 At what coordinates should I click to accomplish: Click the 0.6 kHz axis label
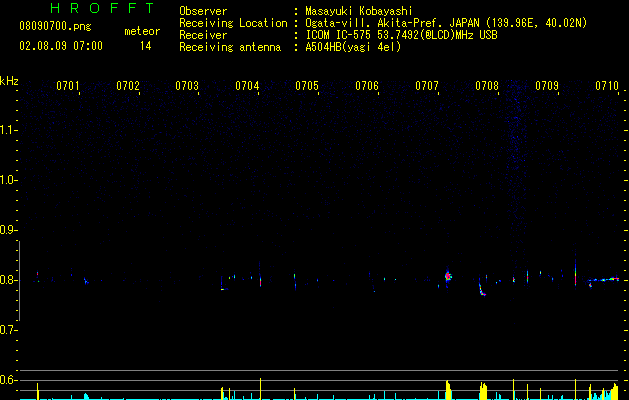(x=8, y=380)
